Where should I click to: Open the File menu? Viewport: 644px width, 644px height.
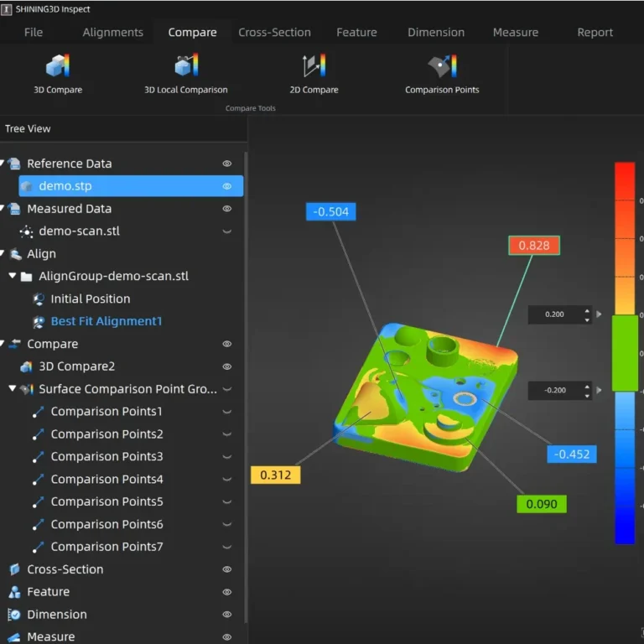(x=34, y=32)
